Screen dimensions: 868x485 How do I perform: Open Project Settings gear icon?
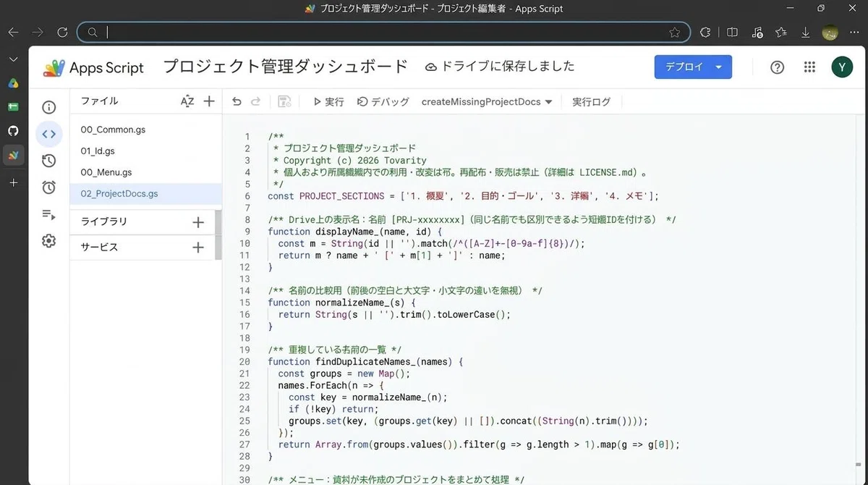(x=48, y=241)
